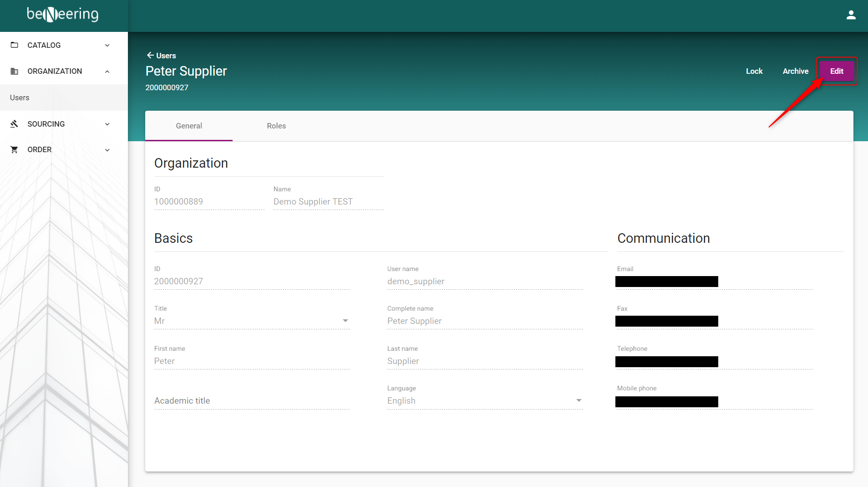Collapse the Organization menu chevron

pos(107,71)
